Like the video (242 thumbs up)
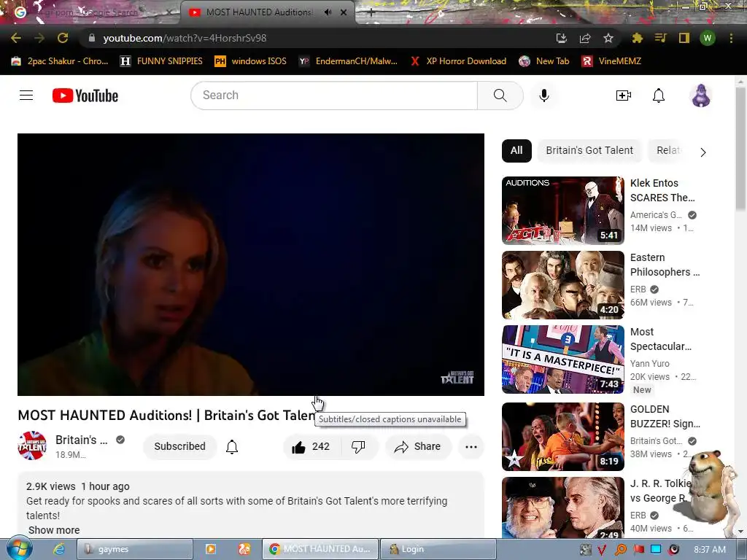 tap(311, 447)
